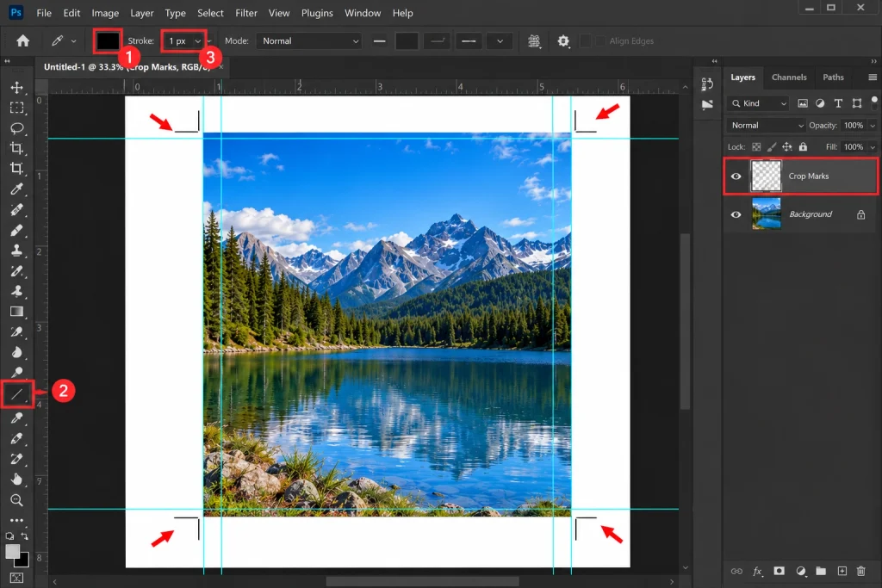
Task: Open the three-dots Edit Toolbar menu
Action: 17,520
